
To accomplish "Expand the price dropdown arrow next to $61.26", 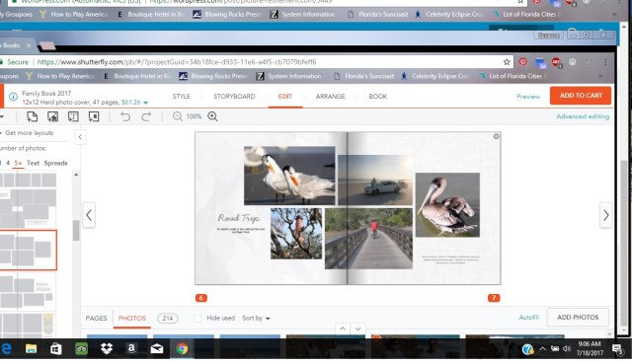I will [x=145, y=103].
